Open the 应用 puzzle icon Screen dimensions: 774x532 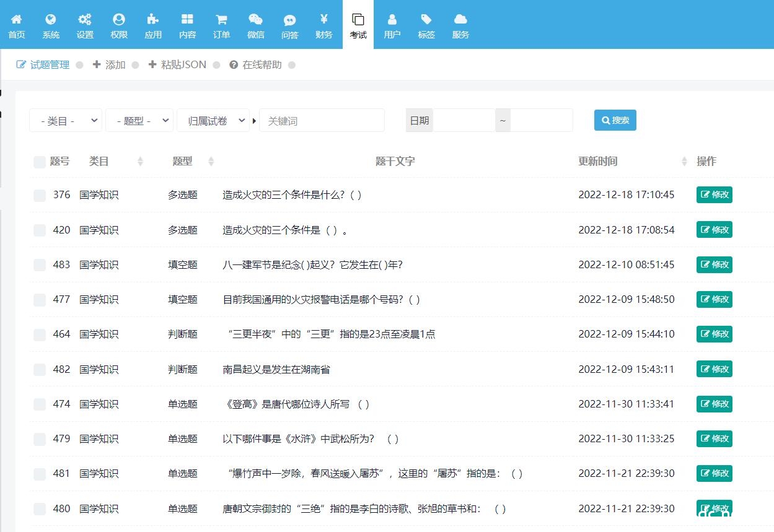[x=153, y=19]
